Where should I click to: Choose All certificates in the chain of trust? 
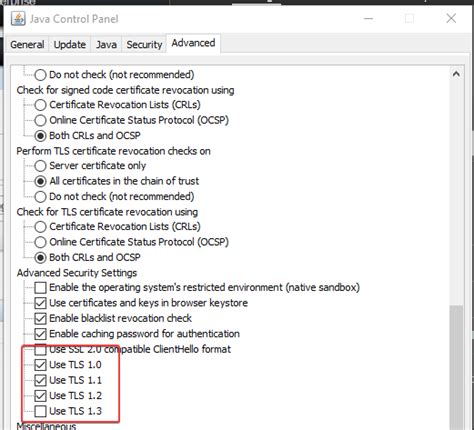pyautogui.click(x=40, y=181)
